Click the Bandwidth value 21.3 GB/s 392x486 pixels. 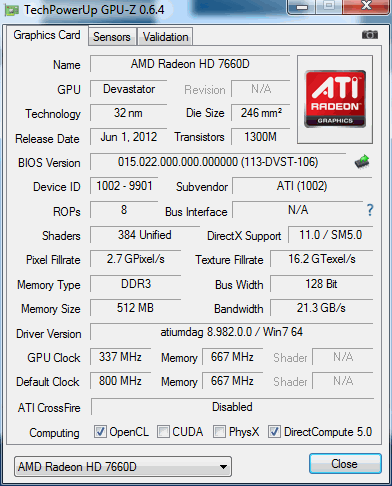pos(322,308)
